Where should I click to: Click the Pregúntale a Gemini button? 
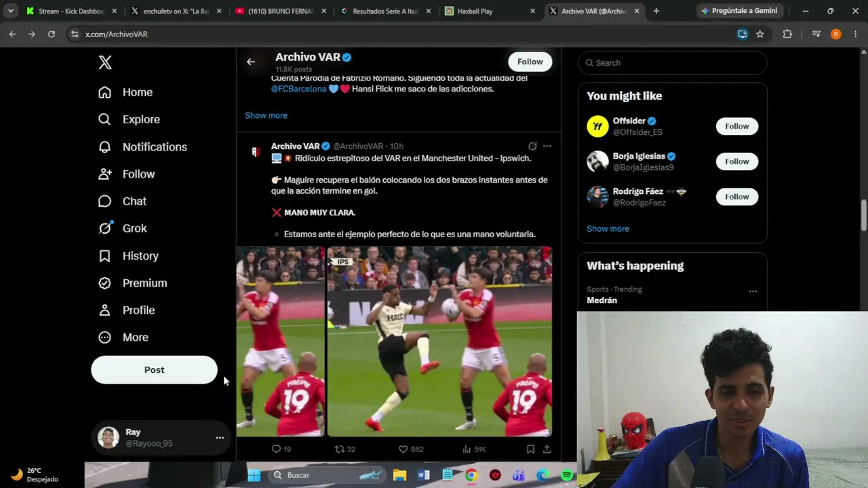tap(739, 11)
